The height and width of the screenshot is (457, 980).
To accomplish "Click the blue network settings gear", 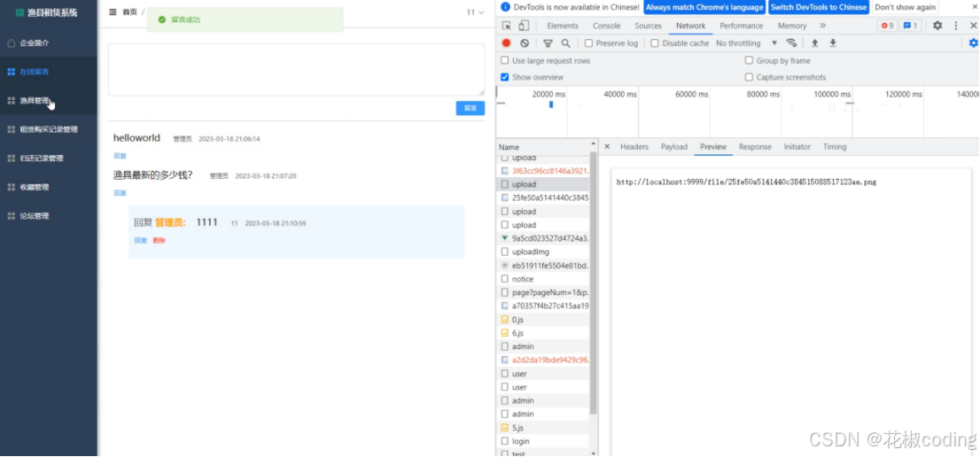I will tap(973, 43).
